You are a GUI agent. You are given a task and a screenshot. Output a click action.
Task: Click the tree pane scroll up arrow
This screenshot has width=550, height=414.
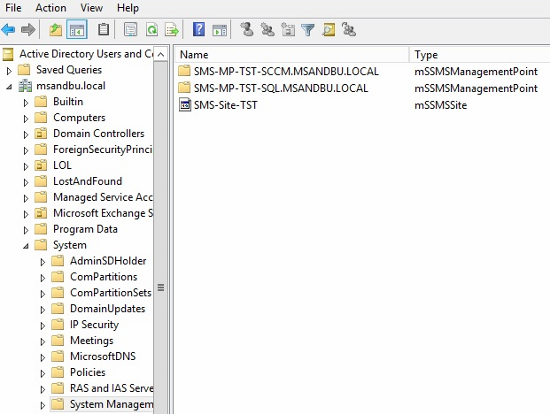[x=161, y=54]
